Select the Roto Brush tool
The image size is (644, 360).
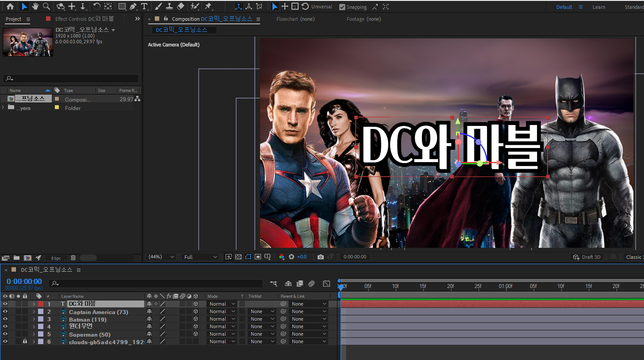tap(195, 7)
